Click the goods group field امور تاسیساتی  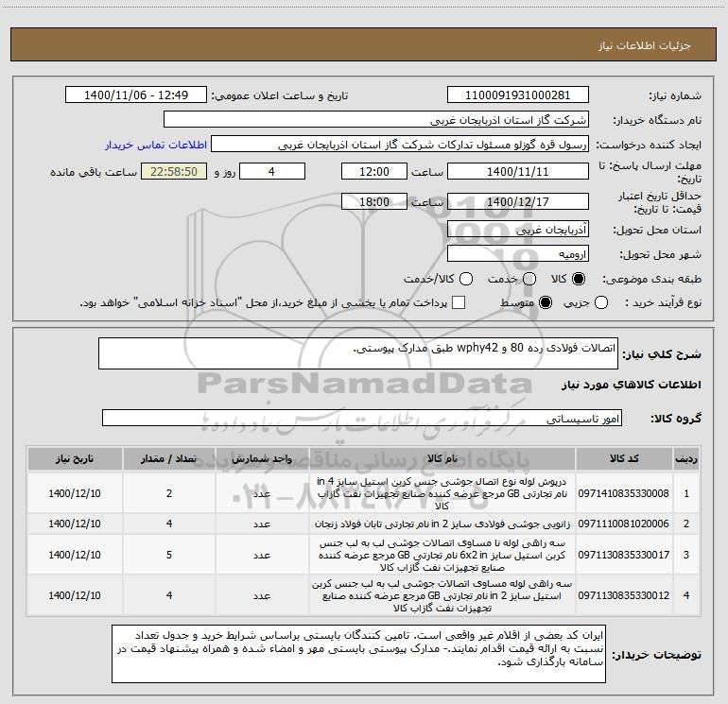click(x=362, y=418)
